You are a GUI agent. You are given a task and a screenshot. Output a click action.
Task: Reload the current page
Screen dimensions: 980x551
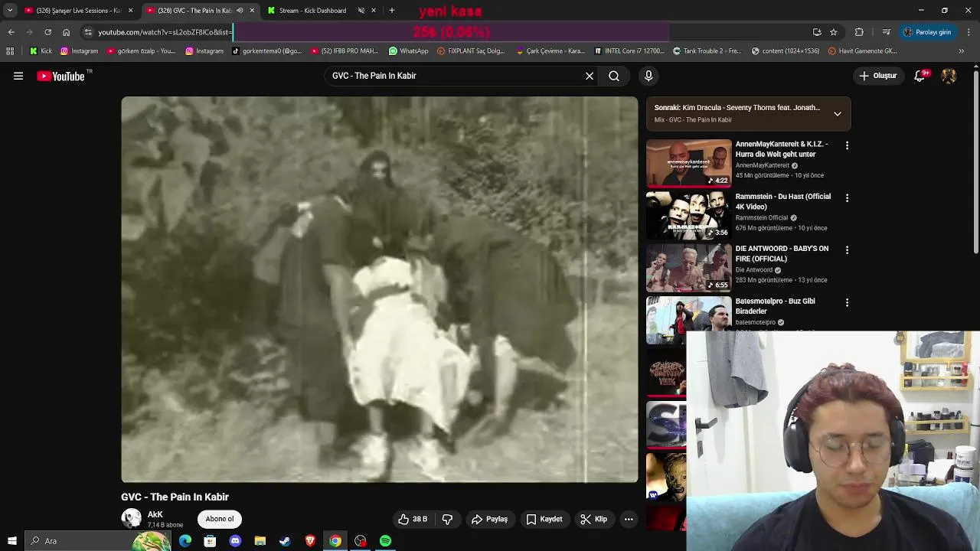tap(47, 32)
